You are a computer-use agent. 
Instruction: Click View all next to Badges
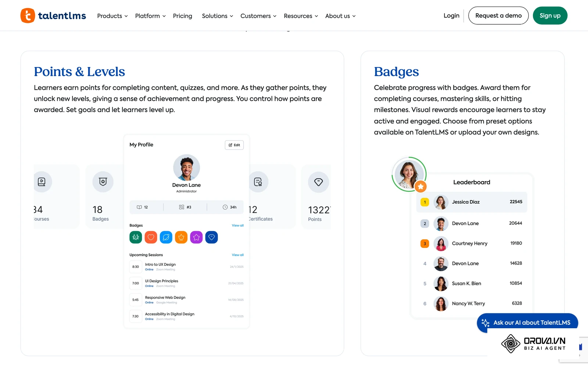pyautogui.click(x=238, y=225)
